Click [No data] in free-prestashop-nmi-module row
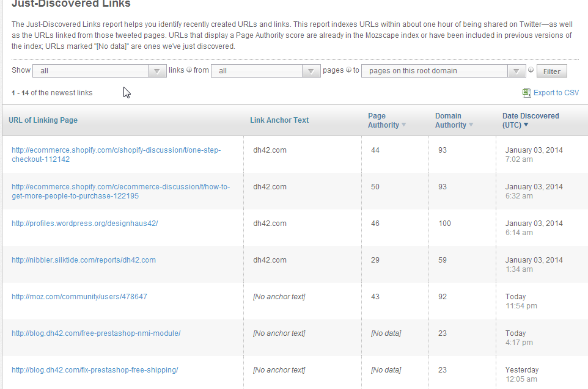Screen dimensions: 588x389 coord(386,333)
